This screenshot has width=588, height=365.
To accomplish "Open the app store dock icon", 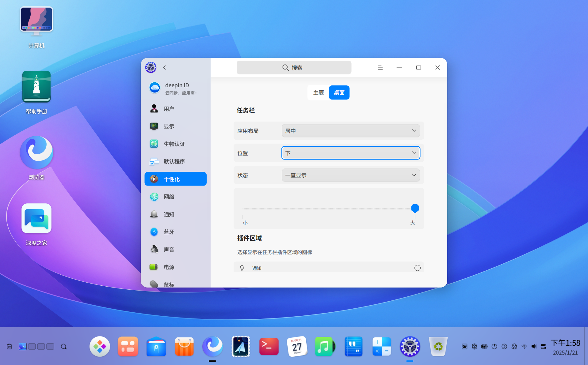I will click(x=184, y=346).
